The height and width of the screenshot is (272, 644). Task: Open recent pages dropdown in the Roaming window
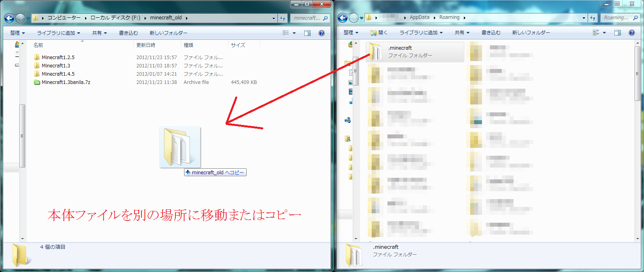(361, 18)
